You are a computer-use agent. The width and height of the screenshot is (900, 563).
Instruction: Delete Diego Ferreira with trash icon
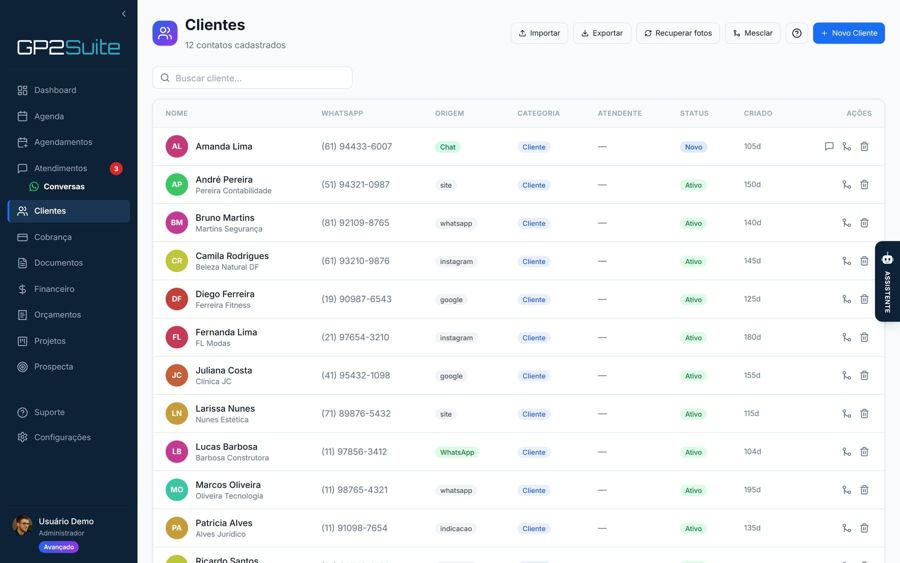click(864, 299)
